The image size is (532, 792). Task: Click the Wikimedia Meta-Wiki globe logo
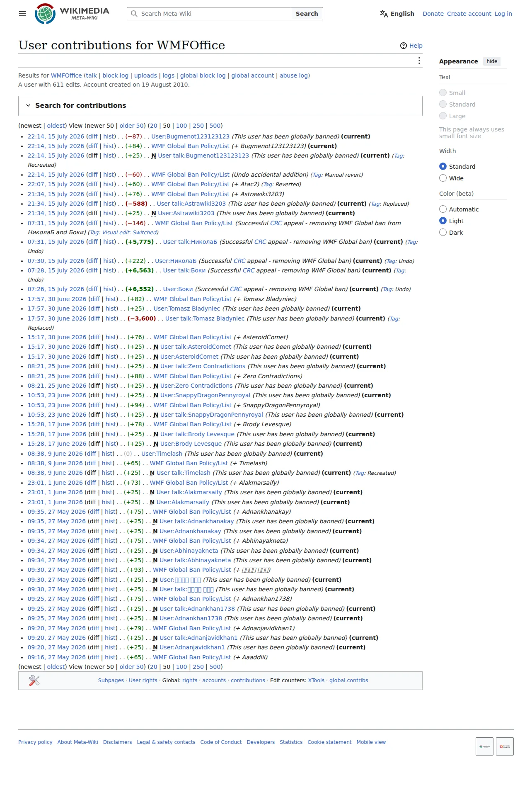click(45, 14)
